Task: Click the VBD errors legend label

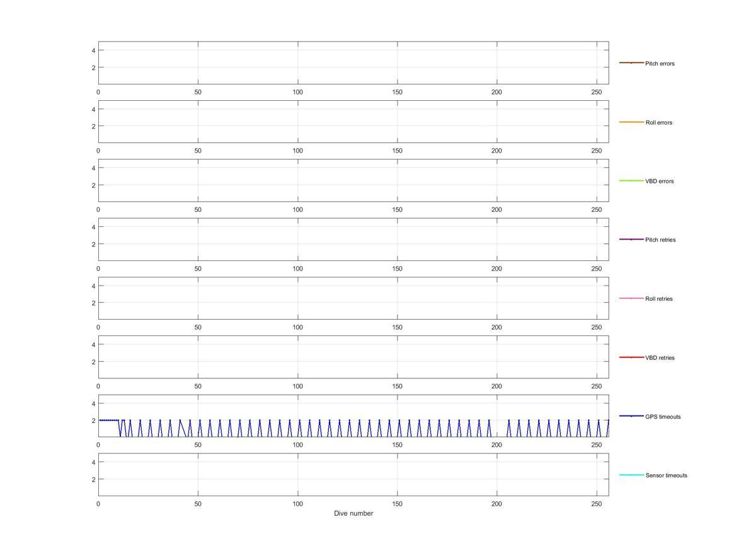Action: pos(659,181)
